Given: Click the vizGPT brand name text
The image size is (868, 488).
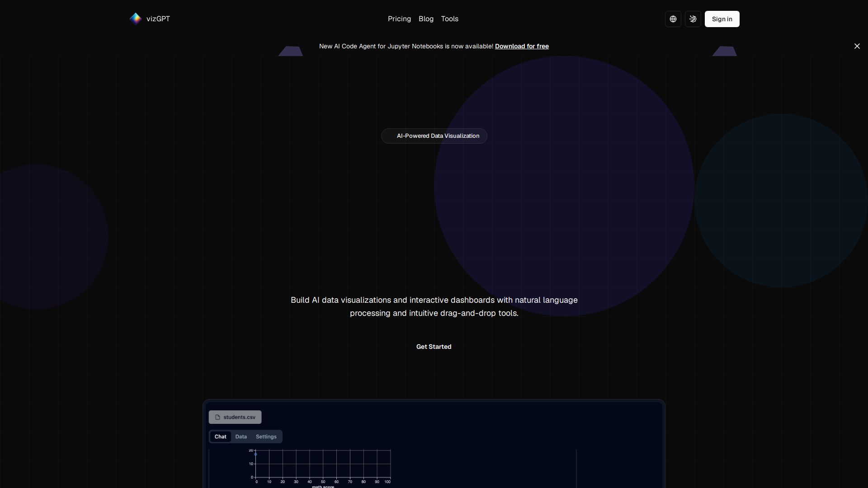Looking at the screenshot, I should 158,19.
